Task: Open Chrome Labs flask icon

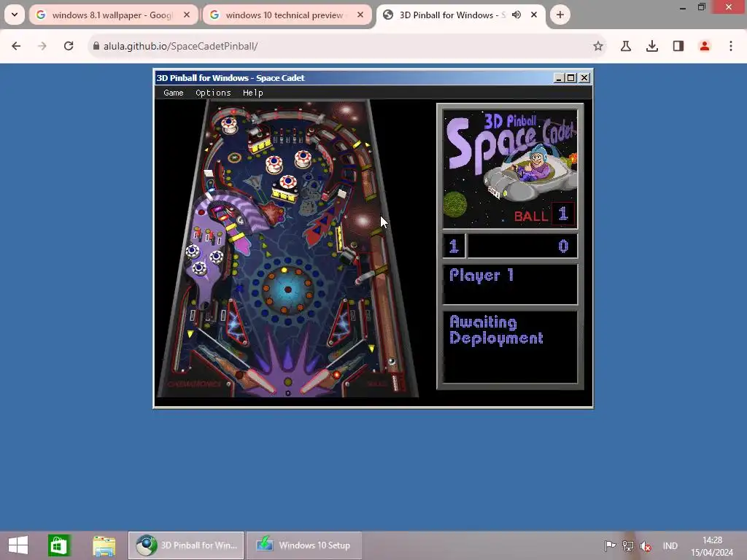Action: (626, 46)
